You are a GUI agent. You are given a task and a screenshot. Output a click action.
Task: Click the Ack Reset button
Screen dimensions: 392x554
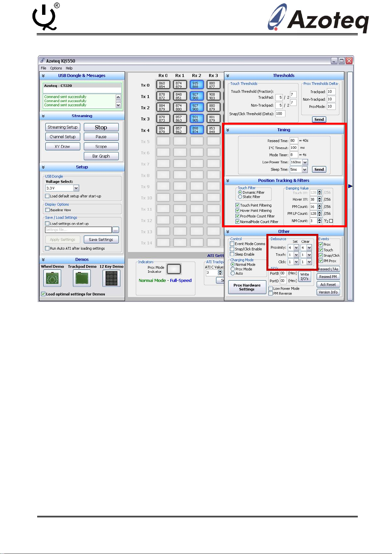(328, 285)
